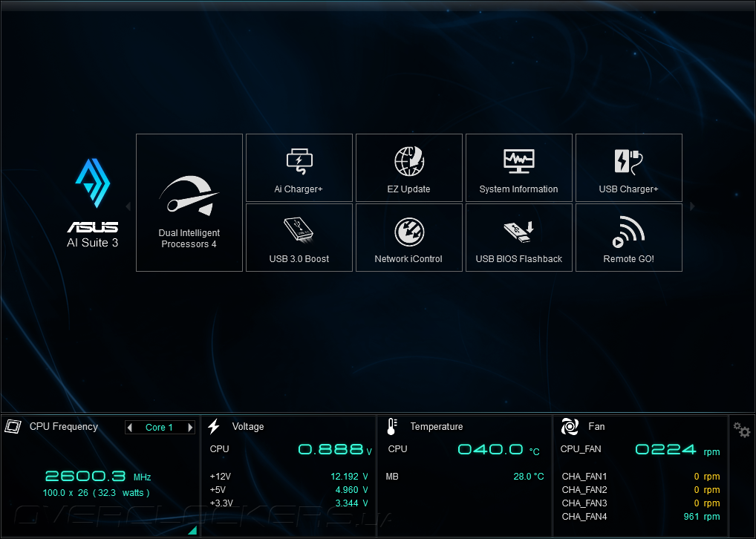Click the Temperature thermometer icon
Viewport: 756px width, 539px height.
click(392, 426)
